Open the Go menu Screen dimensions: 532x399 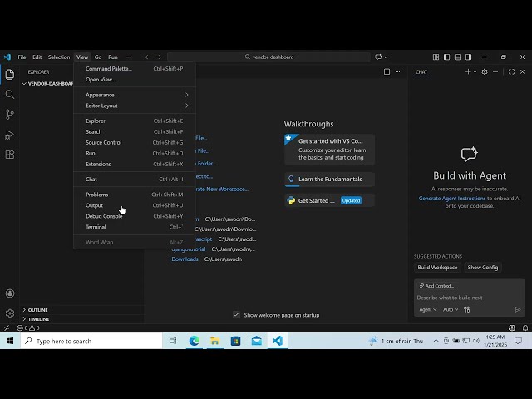click(98, 57)
